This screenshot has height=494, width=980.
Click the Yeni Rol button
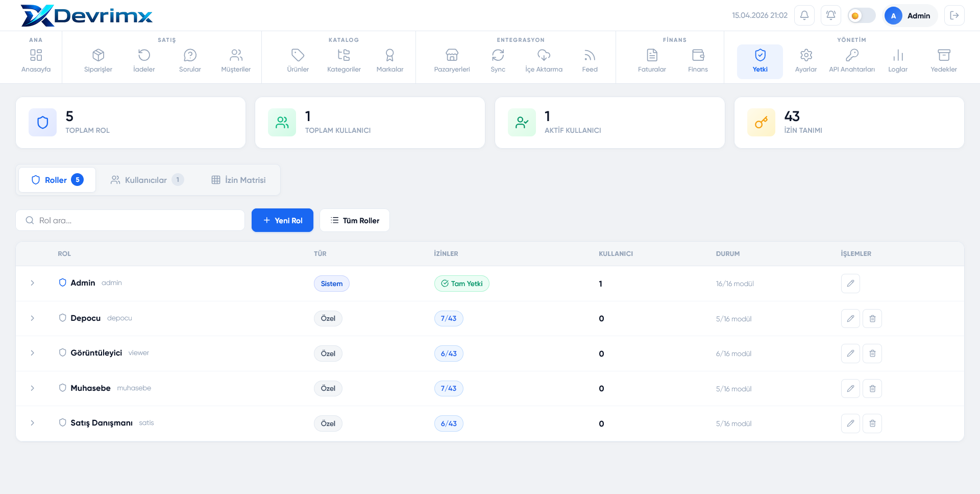coord(282,220)
